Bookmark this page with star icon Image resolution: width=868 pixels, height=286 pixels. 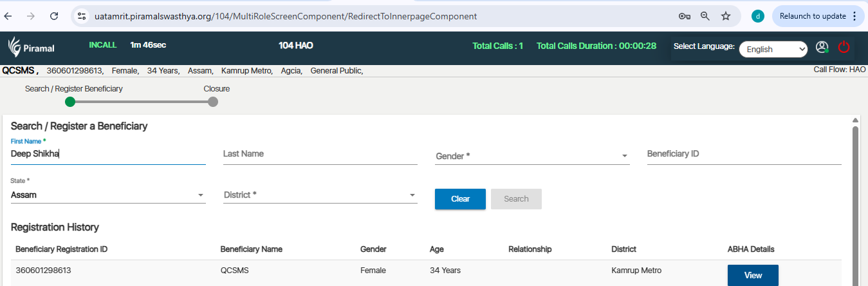point(726,16)
